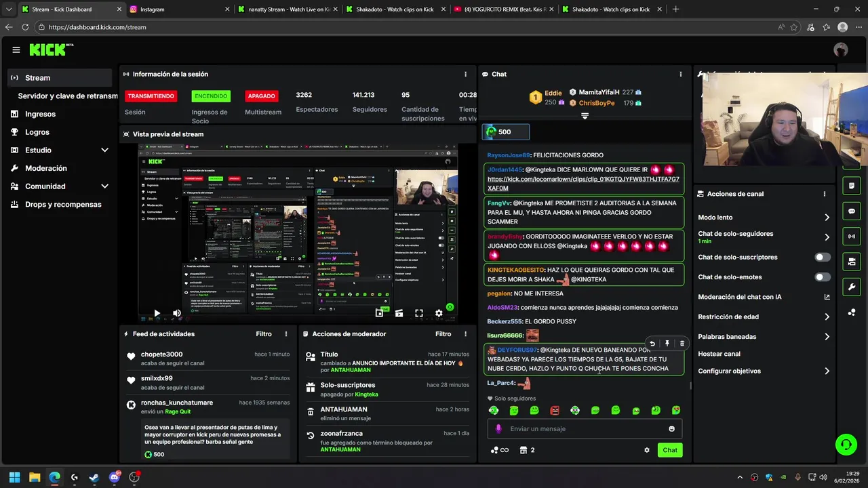Click the broadcast signal icon in right toolbar
Screen dimensions: 868x488
[x=852, y=236]
